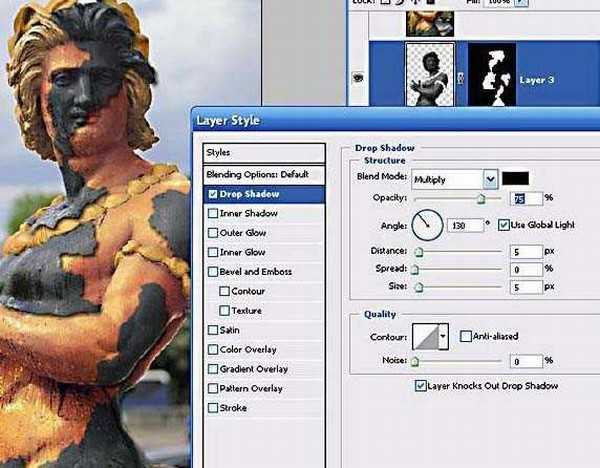Uncheck the Drop Shadow checkbox

212,194
